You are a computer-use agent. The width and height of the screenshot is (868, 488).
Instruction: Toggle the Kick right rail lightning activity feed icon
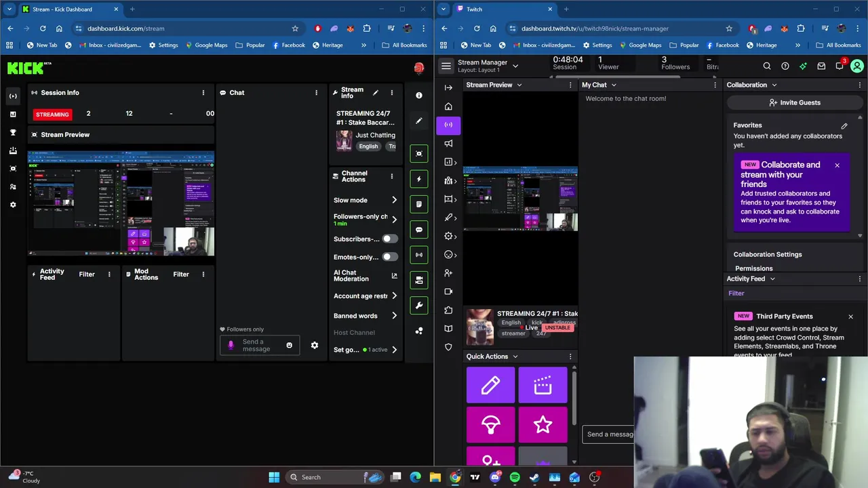point(419,179)
